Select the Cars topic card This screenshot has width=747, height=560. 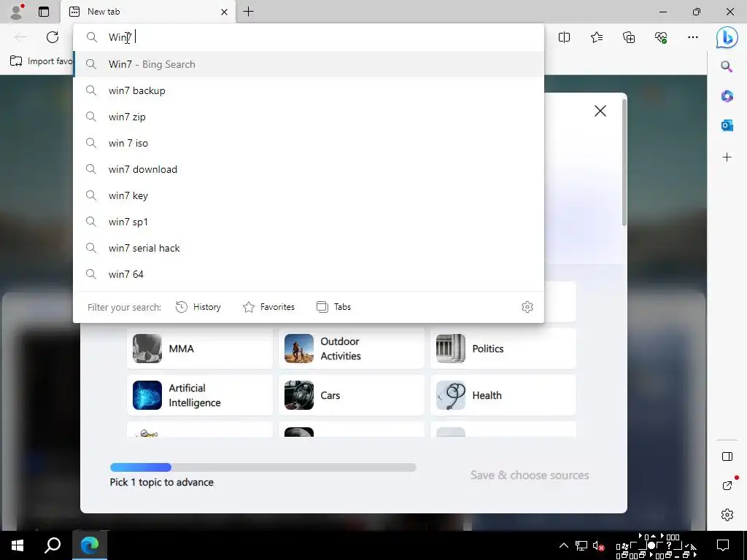click(x=352, y=395)
